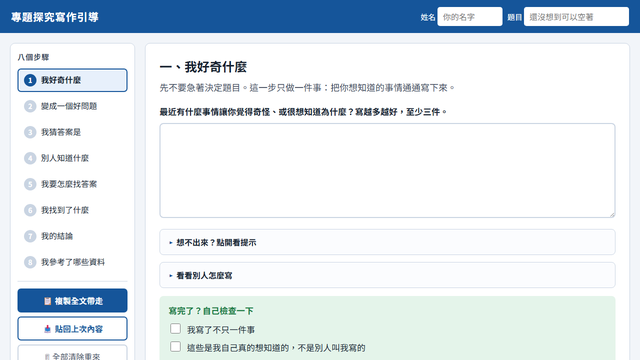Check 這些是我自己真的想知道的 checkbox

point(176,347)
